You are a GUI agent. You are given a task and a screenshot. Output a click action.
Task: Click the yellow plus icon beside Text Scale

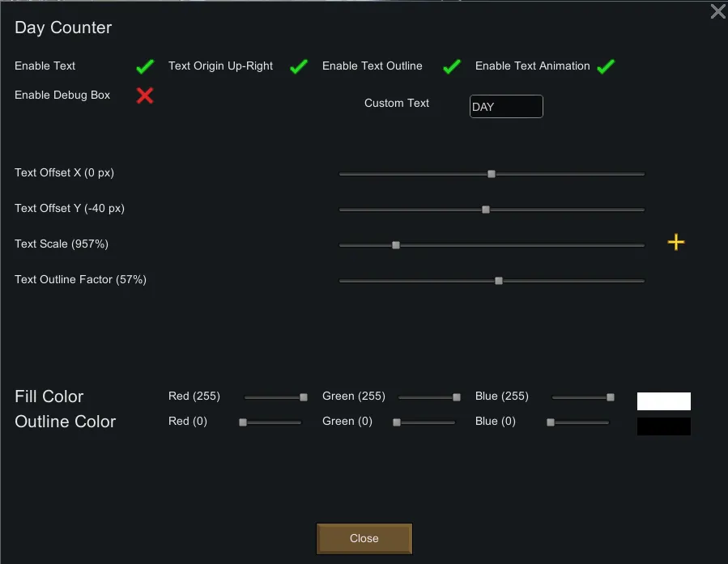[676, 242]
